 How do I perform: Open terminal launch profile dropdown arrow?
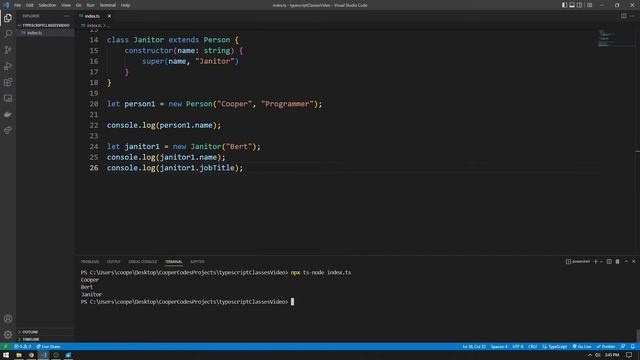601,262
